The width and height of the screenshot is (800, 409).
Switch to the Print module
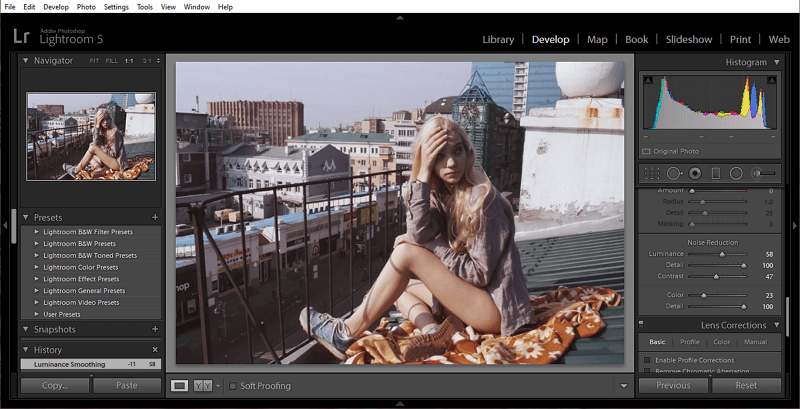click(740, 40)
